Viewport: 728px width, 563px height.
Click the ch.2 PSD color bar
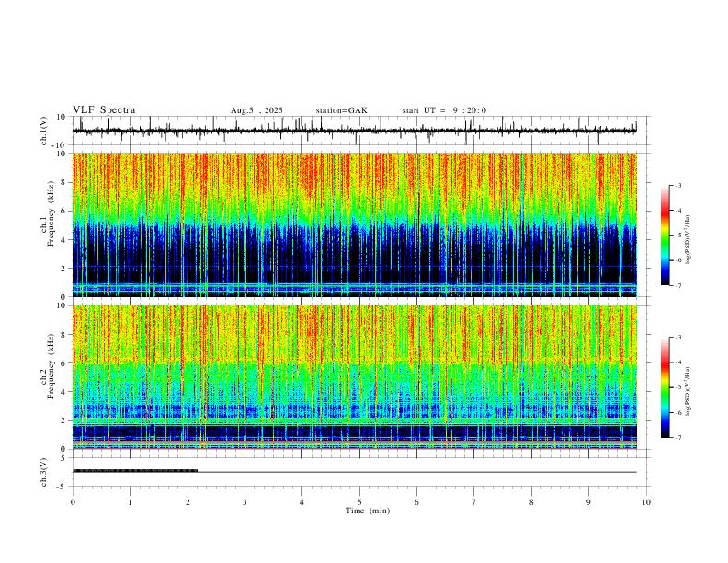click(x=665, y=387)
